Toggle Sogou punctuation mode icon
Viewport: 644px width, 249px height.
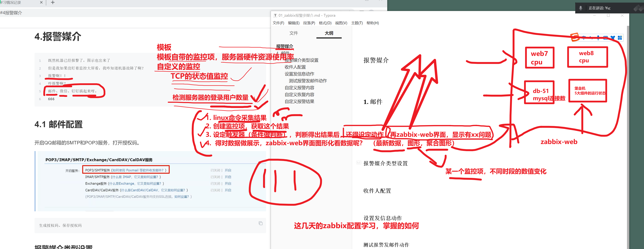tap(591, 38)
